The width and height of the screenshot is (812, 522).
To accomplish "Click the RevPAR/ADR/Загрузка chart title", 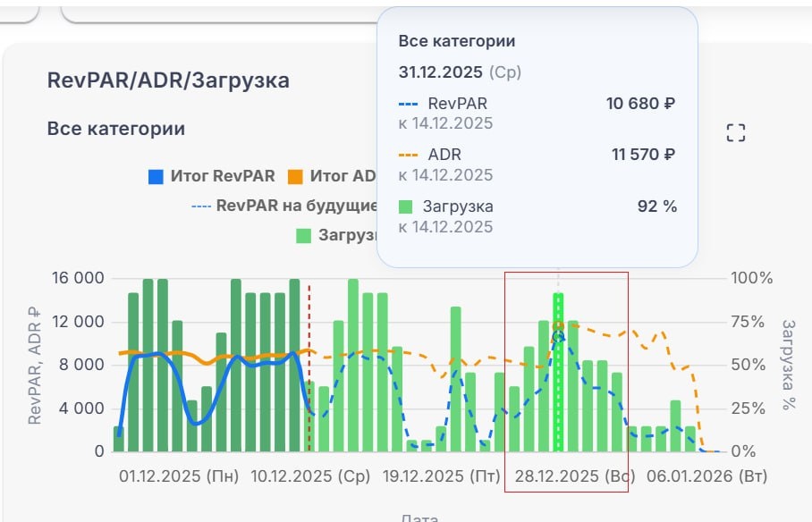I will click(168, 80).
